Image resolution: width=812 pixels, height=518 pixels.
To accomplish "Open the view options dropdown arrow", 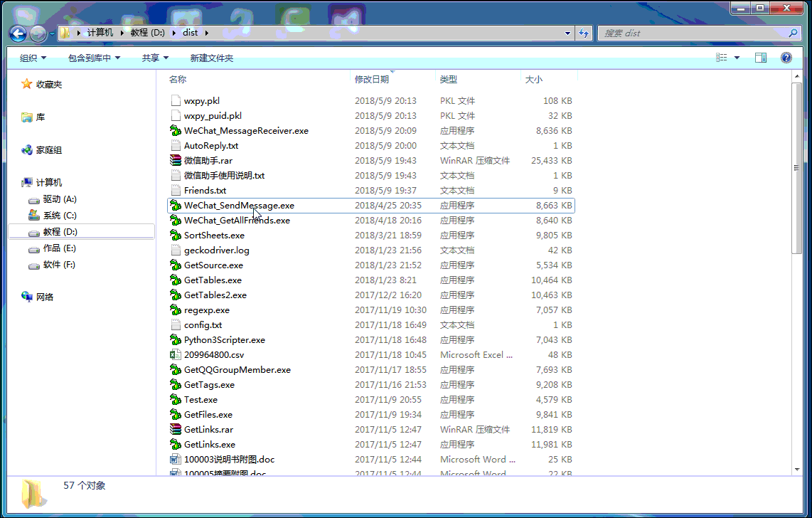I will [737, 58].
